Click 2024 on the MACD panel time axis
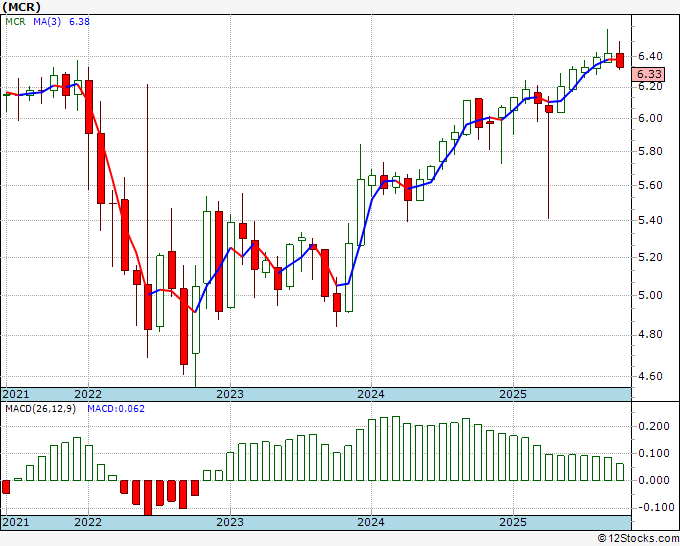This screenshot has height=546, width=680. [x=371, y=522]
